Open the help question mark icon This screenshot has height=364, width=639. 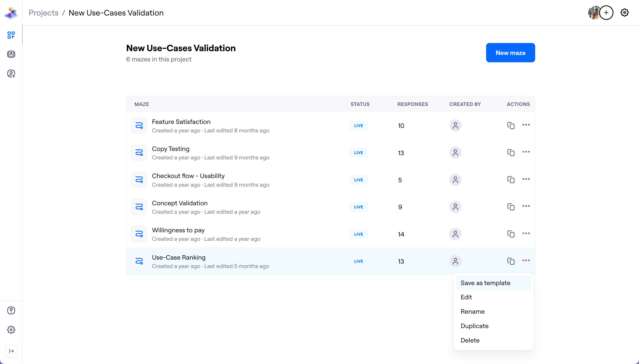11,311
